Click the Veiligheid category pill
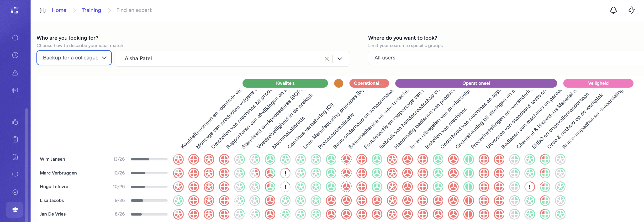This screenshot has height=222, width=644. click(598, 83)
